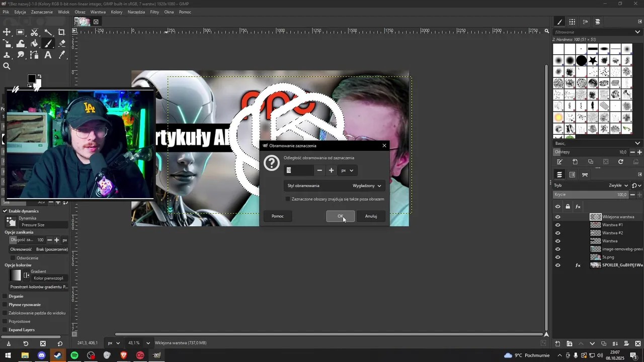Open the Filtry menu
This screenshot has height=362, width=644.
pos(154,12)
